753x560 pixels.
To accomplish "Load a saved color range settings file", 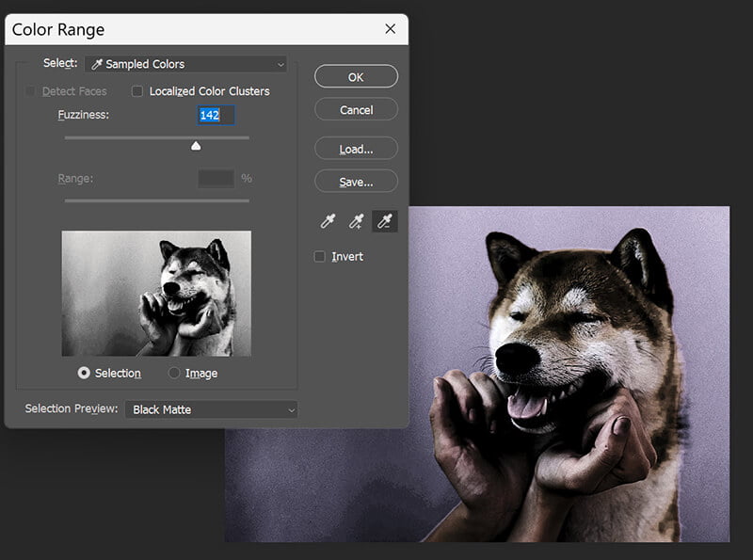I will (356, 147).
